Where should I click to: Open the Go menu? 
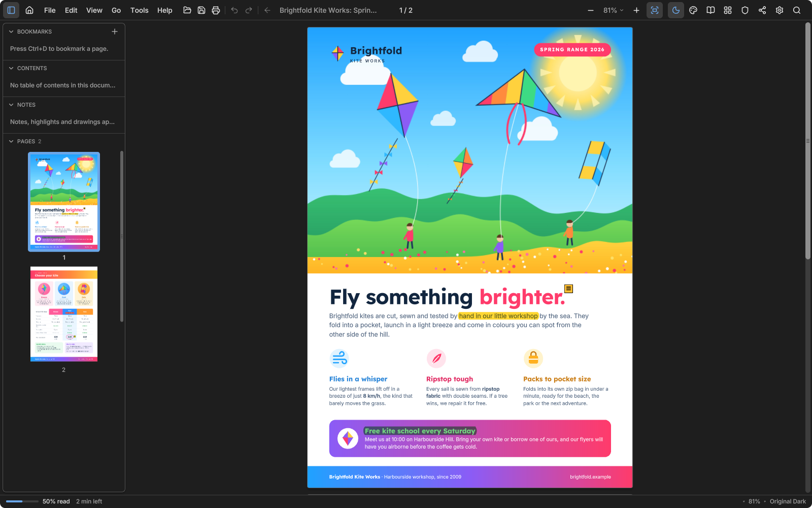116,10
